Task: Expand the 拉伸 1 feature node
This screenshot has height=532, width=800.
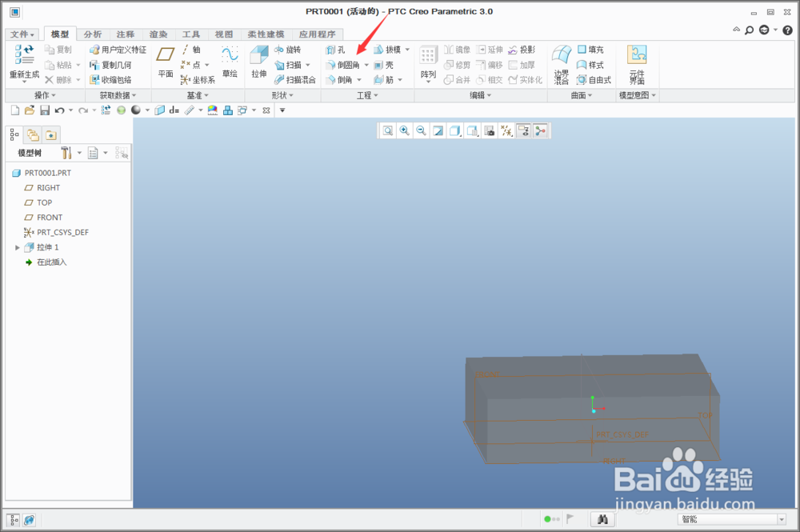Action: tap(18, 247)
